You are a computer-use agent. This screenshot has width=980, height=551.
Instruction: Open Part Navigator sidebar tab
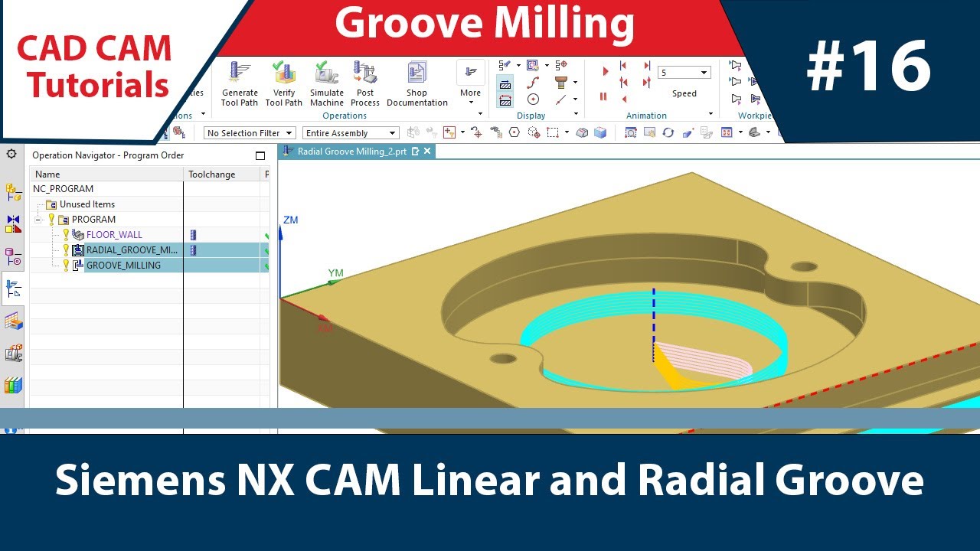click(13, 256)
